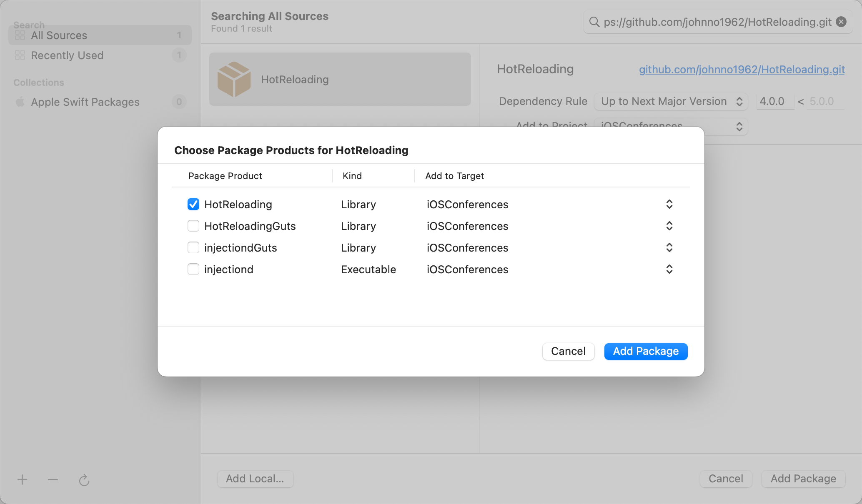Viewport: 862px width, 504px height.
Task: Edit the 4.0.0 minimum version field
Action: point(775,101)
